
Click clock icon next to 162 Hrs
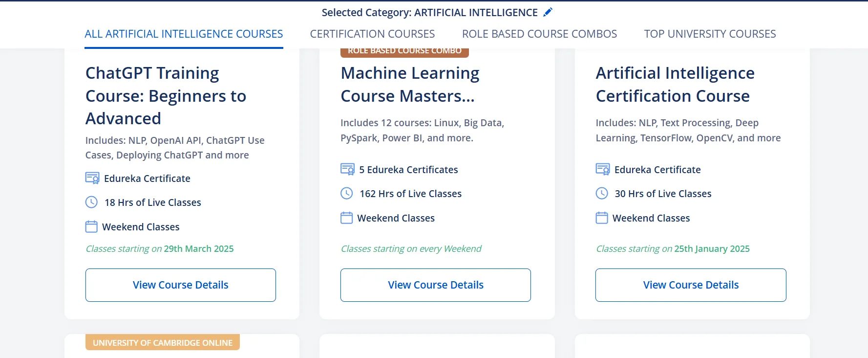(346, 193)
